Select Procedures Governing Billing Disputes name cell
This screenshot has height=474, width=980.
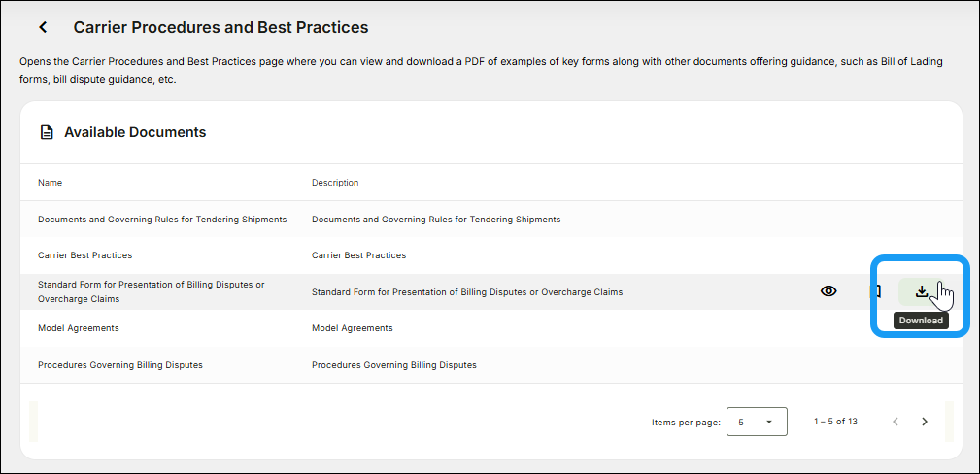click(x=120, y=365)
